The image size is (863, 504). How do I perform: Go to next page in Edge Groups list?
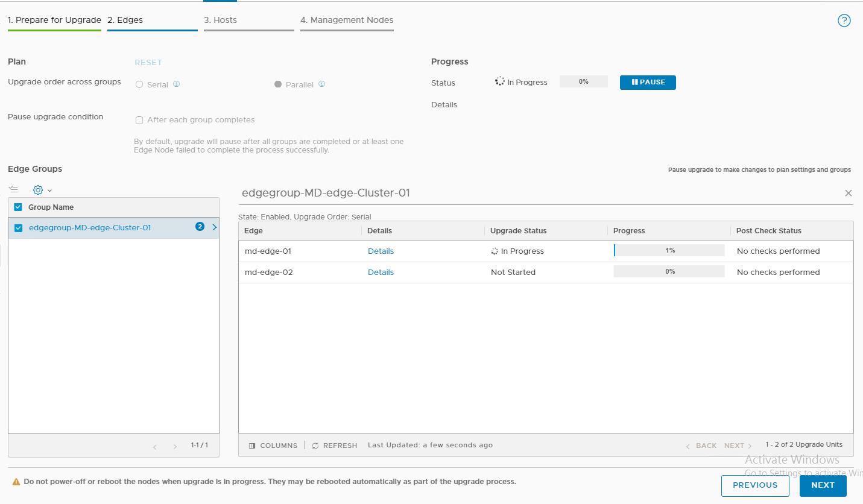(x=175, y=447)
